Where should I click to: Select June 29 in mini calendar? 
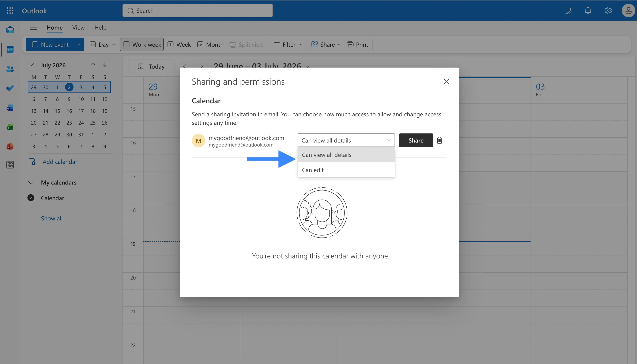coord(34,87)
